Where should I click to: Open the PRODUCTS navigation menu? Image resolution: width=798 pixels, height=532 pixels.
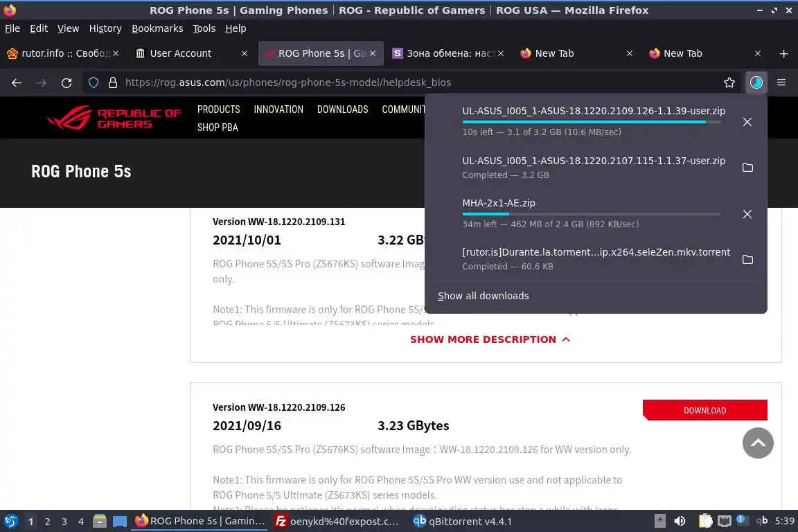click(x=218, y=109)
